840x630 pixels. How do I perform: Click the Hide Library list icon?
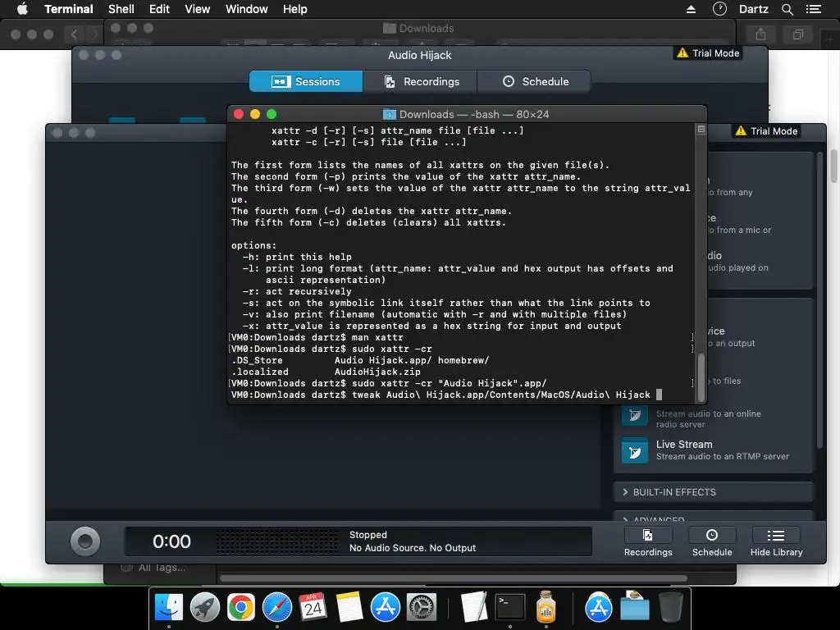coord(776,535)
